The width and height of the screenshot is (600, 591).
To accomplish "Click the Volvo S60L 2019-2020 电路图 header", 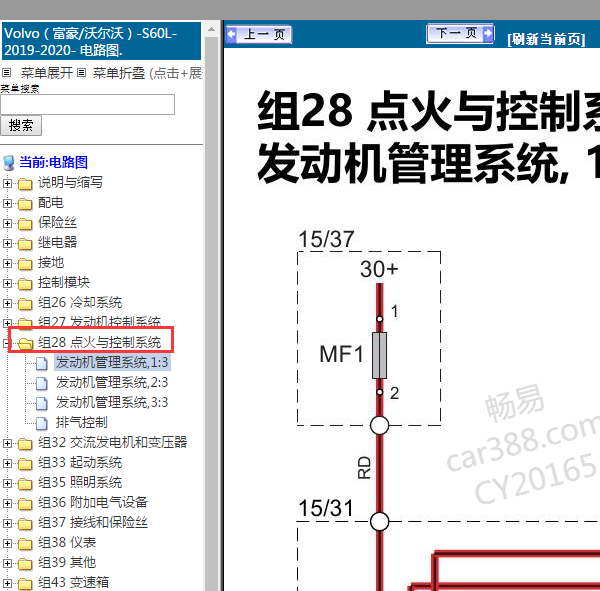I will click(x=101, y=41).
